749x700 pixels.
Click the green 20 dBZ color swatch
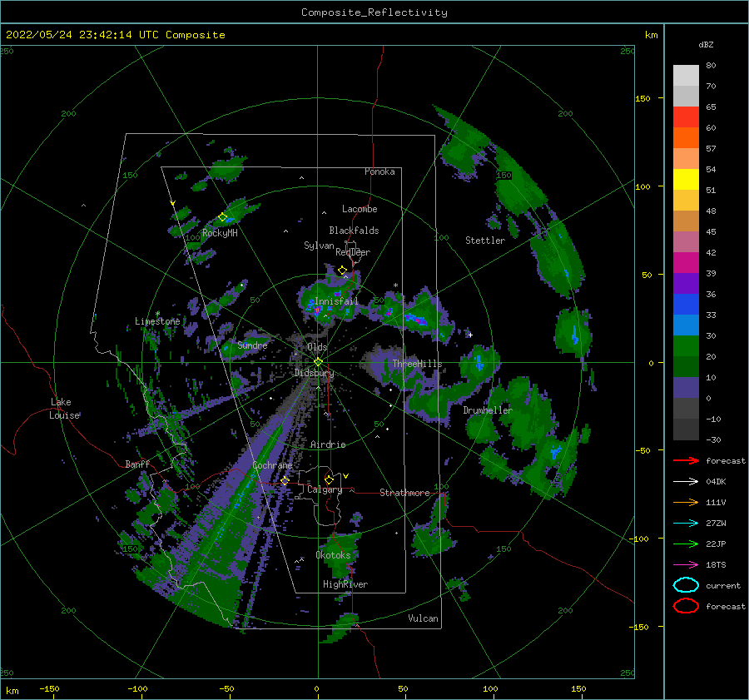(686, 345)
